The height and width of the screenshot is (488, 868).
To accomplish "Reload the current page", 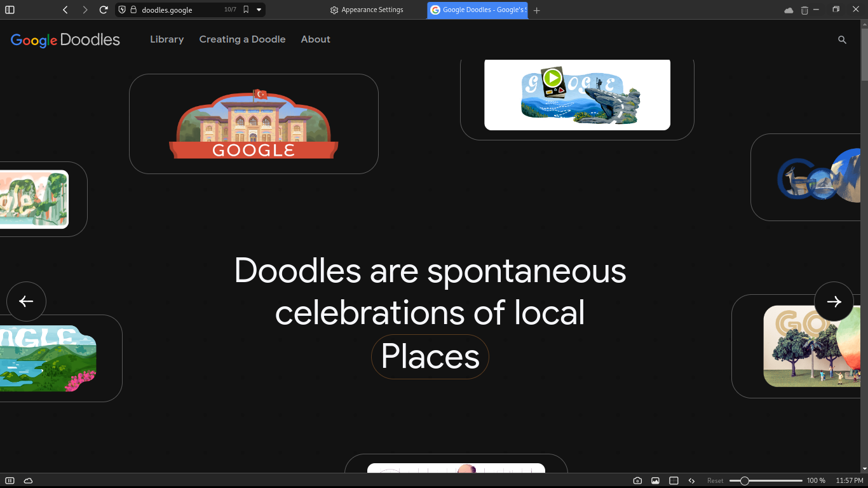I will tap(104, 10).
